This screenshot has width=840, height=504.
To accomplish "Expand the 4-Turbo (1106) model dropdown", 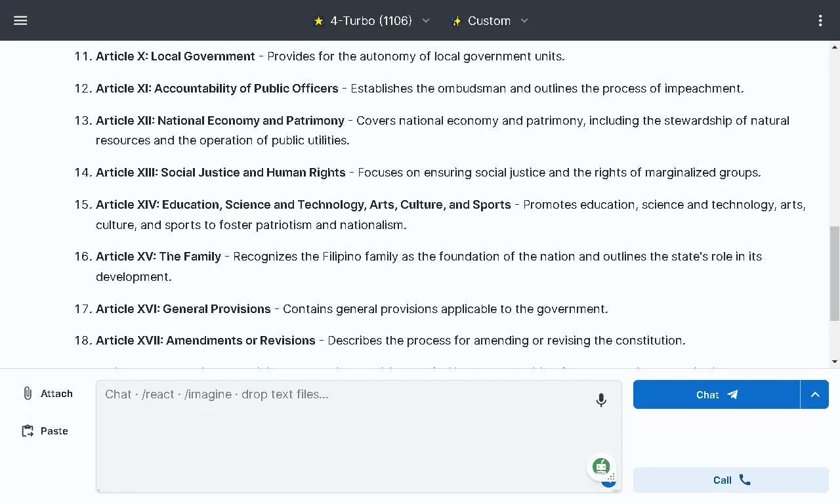I will click(426, 20).
